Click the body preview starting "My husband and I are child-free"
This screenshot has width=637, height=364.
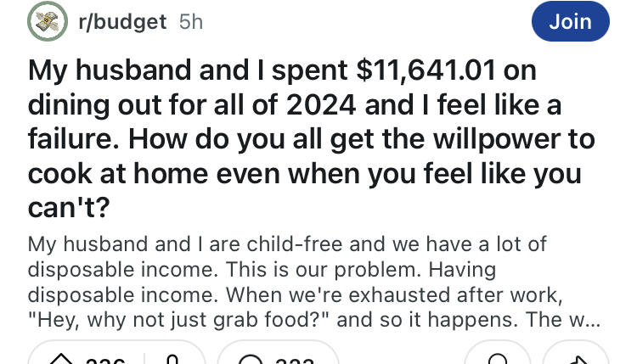coord(287,245)
